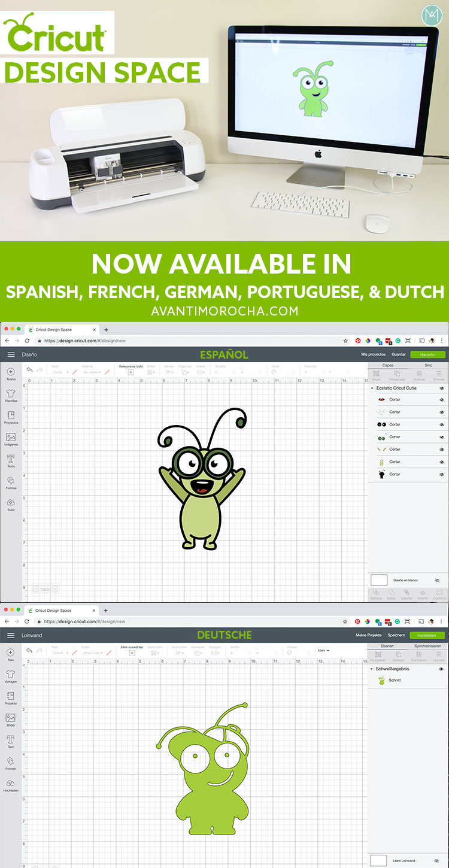Open Füllen dropdown in Deutsche window
The width and height of the screenshot is (449, 868).
pyautogui.click(x=93, y=652)
